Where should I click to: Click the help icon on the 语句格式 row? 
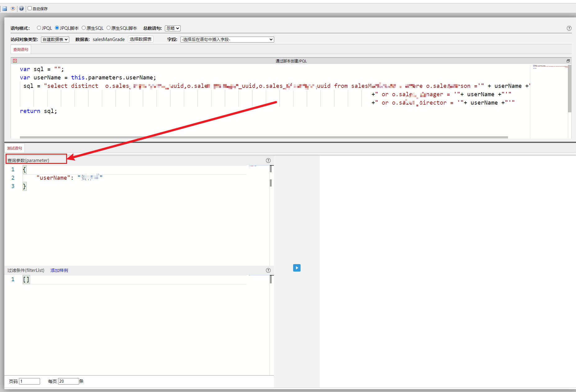569,28
